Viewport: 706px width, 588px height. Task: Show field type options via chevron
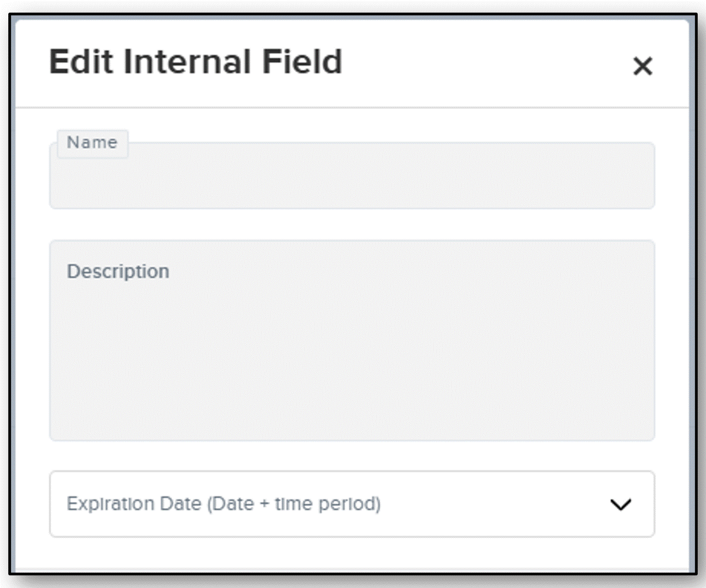coord(620,504)
